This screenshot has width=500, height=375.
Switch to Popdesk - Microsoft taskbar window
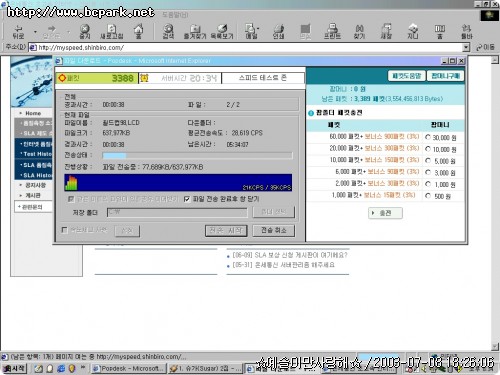tap(128, 369)
